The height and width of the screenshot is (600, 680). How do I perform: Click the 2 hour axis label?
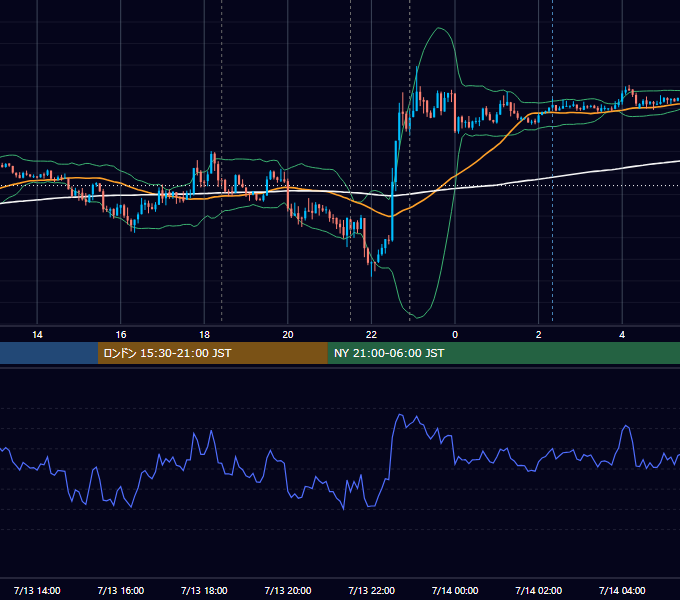539,335
